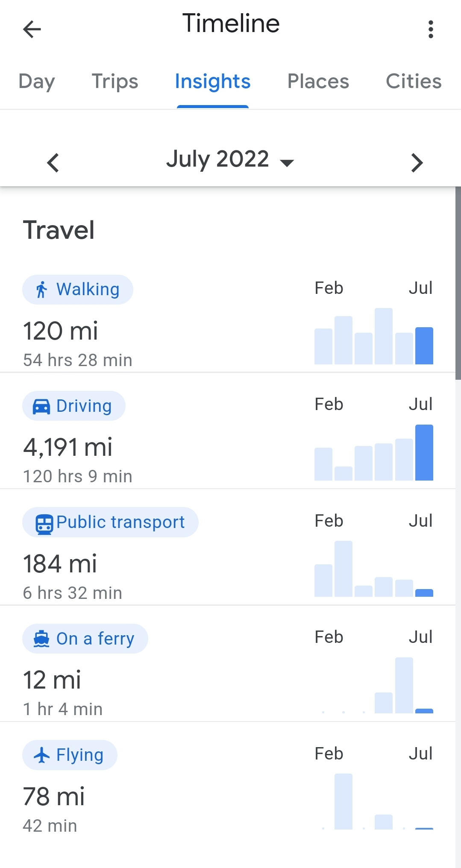This screenshot has width=461, height=868.
Task: Tap the walking person icon
Action: pos(41,290)
